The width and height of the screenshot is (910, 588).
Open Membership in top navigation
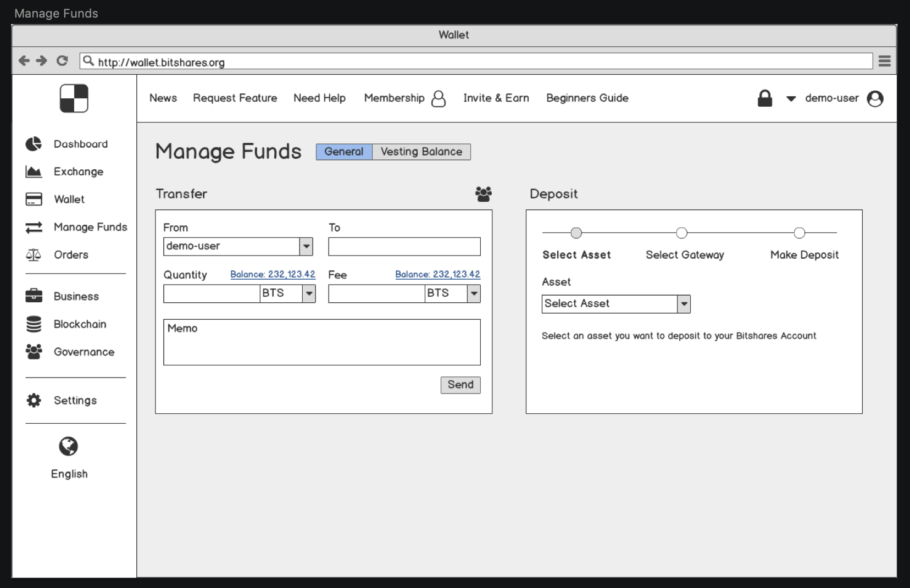coord(394,98)
